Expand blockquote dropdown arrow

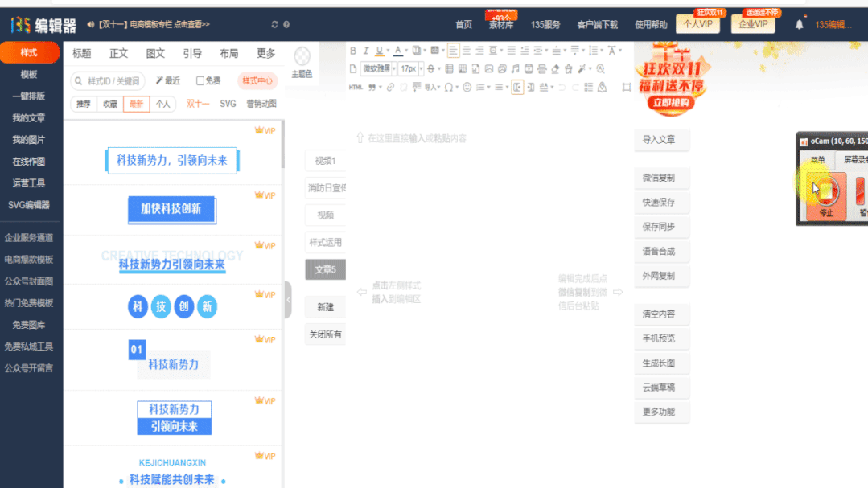381,88
